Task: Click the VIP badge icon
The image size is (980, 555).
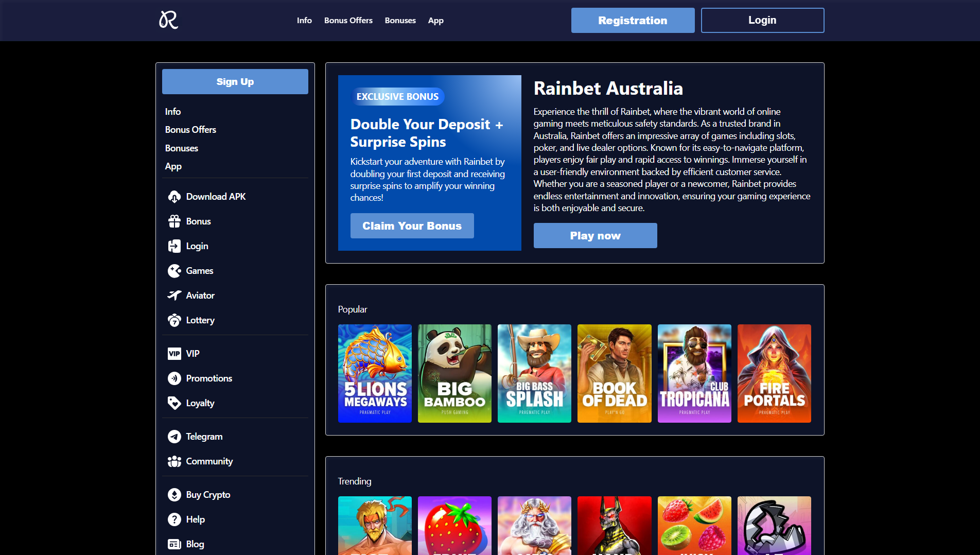Action: (x=174, y=354)
